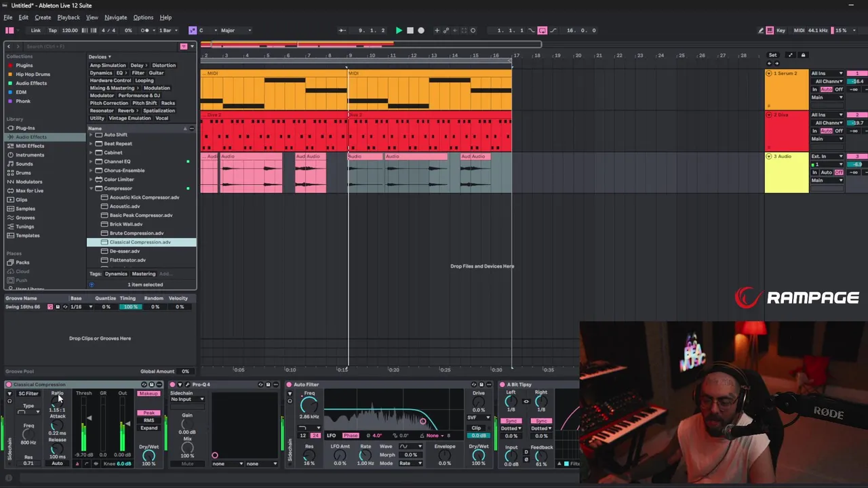Image resolution: width=868 pixels, height=488 pixels.
Task: Select Hip Hop Drums collection
Action: pyautogui.click(x=33, y=75)
